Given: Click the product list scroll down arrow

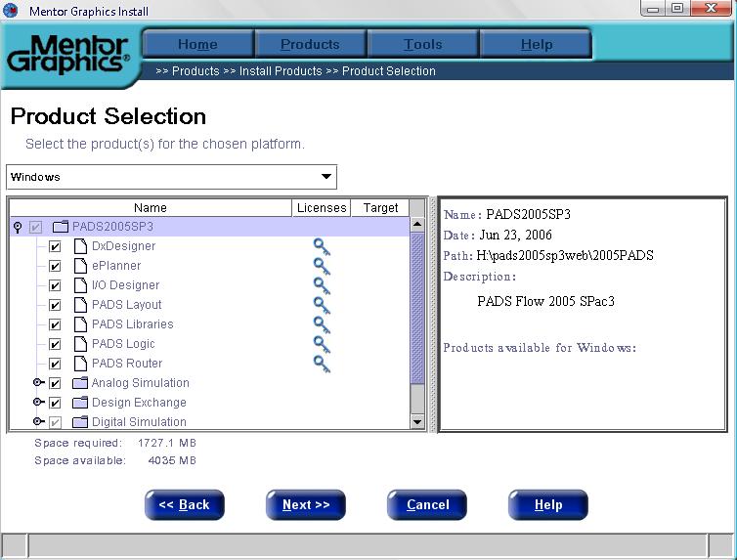Looking at the screenshot, I should 417,422.
